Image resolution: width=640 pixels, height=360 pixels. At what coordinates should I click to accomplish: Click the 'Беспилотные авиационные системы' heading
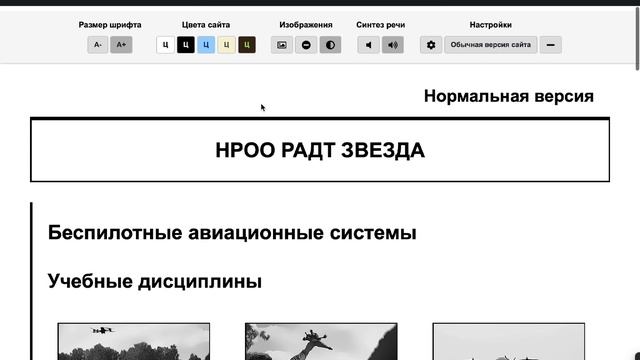point(232,233)
